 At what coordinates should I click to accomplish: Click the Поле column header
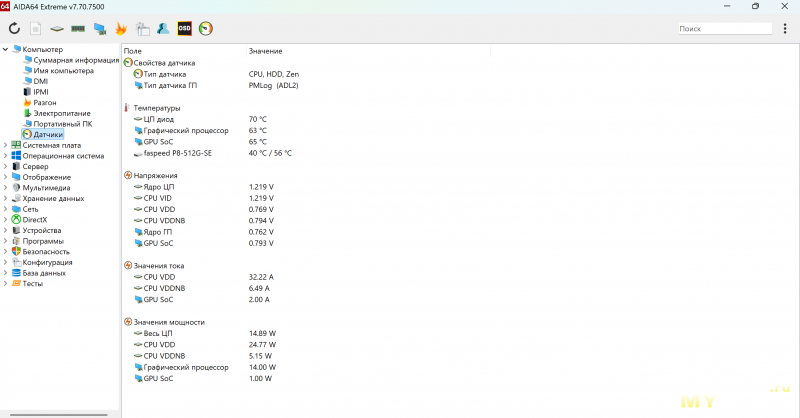(x=133, y=49)
